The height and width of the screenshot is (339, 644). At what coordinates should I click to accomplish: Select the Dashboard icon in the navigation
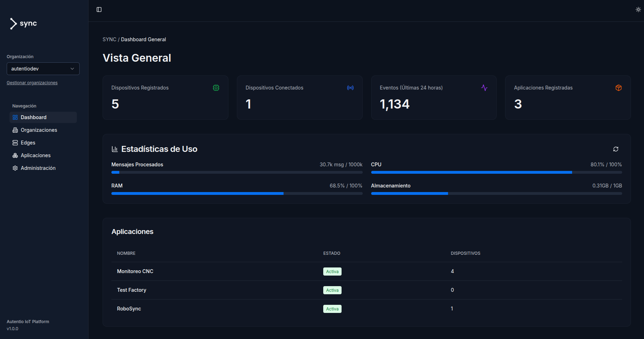click(15, 117)
